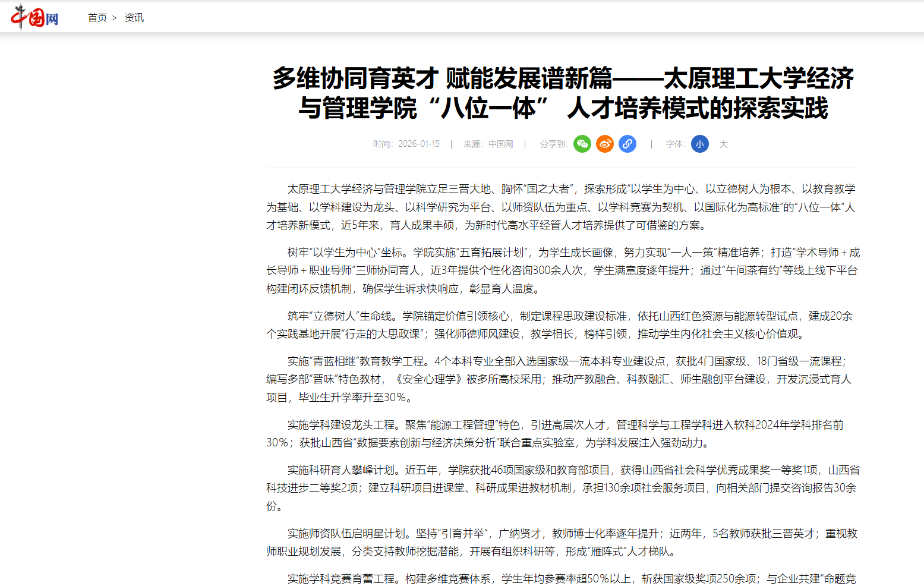Switch to large font size 大
The width and height of the screenshot is (924, 586).
723,144
